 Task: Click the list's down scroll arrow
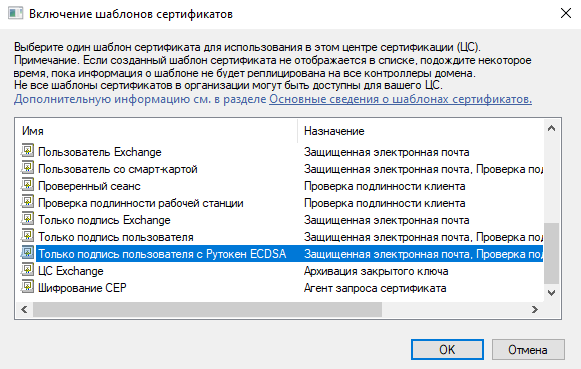[551, 293]
